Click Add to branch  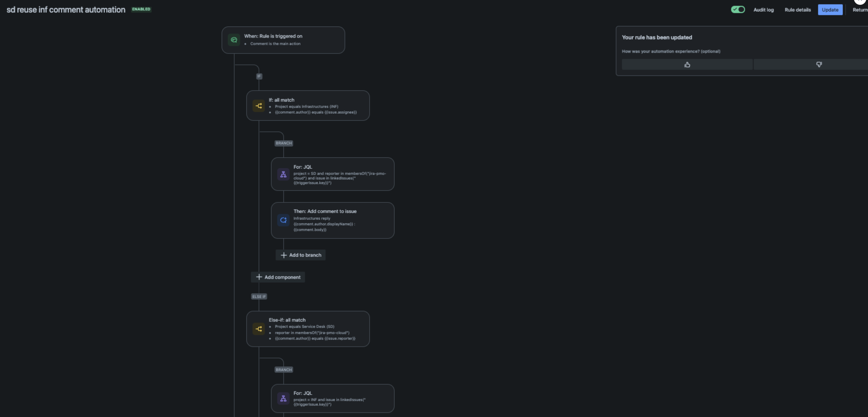tap(301, 255)
